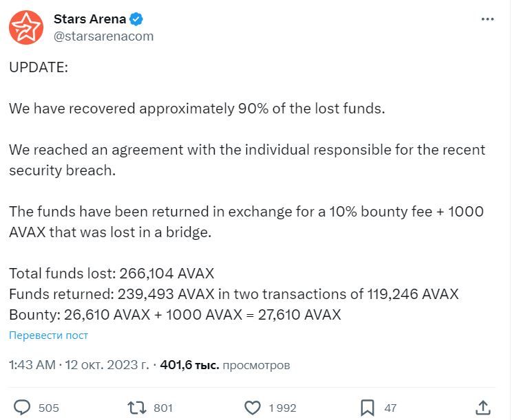
Task: Click the reply speech bubble icon
Action: tap(22, 408)
